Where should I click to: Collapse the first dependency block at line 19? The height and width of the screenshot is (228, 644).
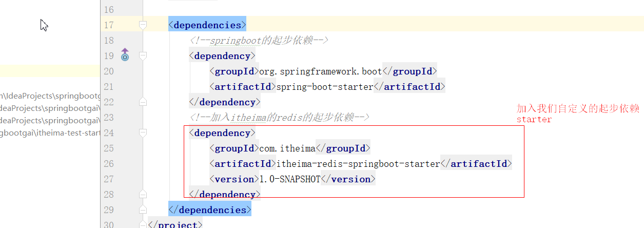click(143, 55)
